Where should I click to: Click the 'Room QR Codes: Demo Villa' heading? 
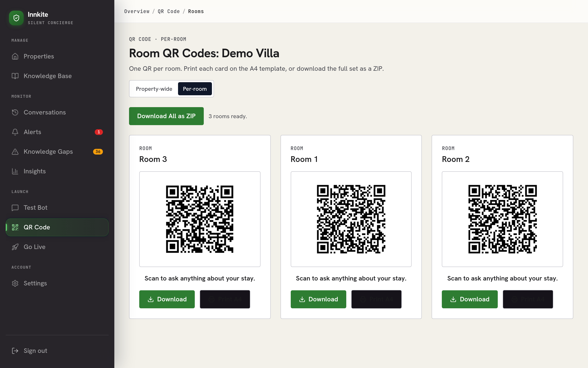tap(204, 53)
